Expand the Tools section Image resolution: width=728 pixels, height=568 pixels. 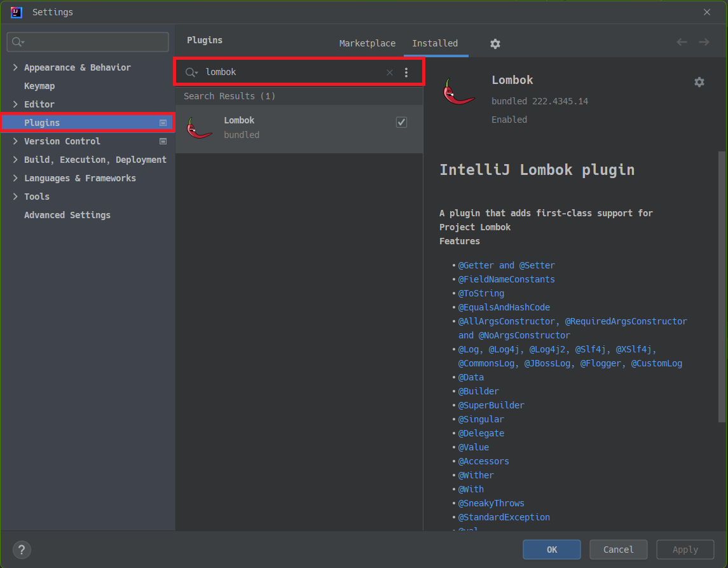[15, 197]
